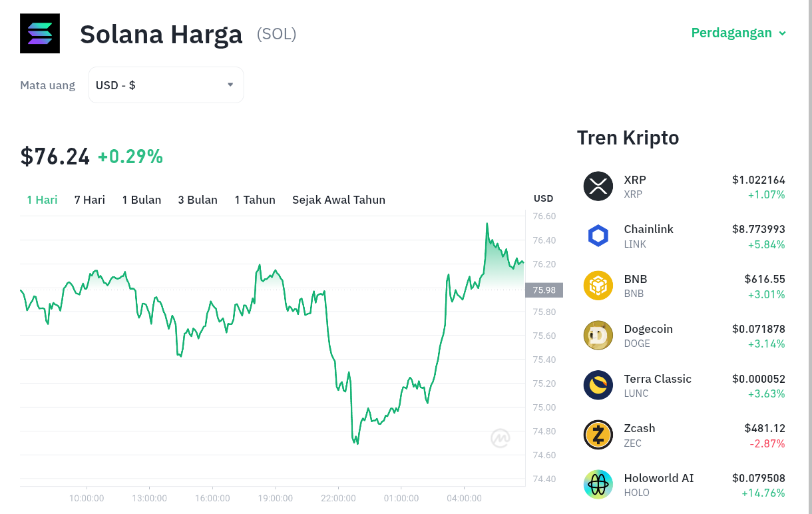Choose the 3 Bulan range tab

198,200
